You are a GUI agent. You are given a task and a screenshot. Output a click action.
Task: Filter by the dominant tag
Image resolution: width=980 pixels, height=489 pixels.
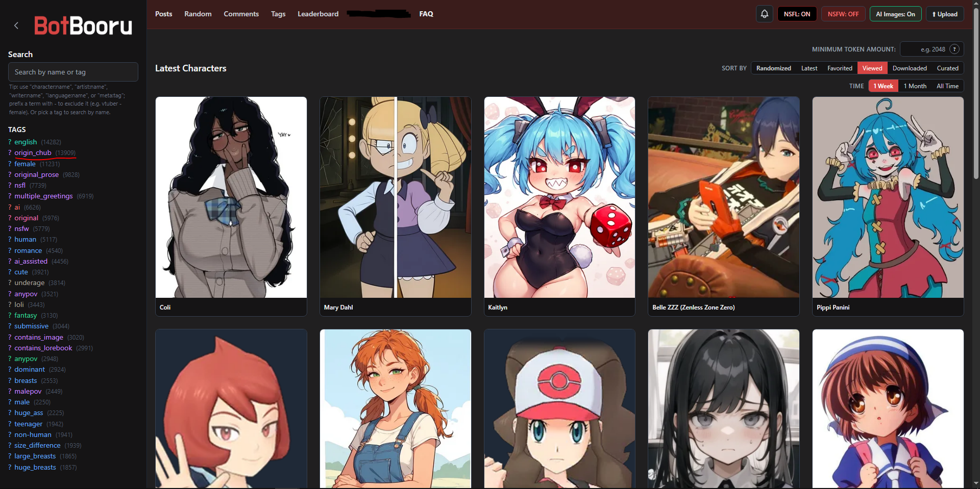pos(30,369)
